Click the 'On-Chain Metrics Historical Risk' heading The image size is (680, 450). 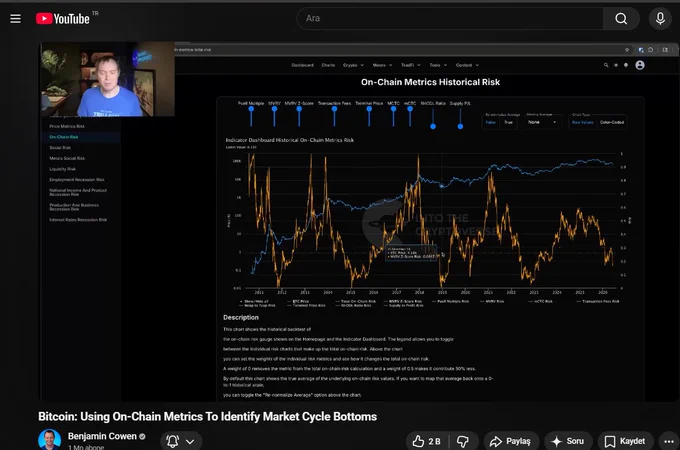click(430, 82)
